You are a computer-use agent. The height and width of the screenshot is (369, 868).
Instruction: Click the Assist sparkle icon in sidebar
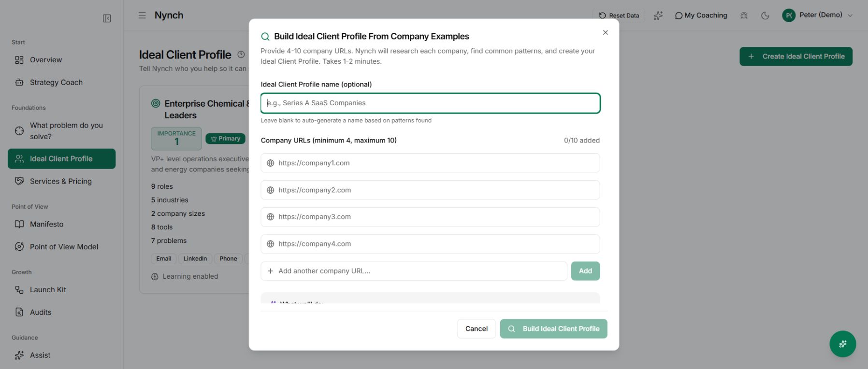coord(19,355)
